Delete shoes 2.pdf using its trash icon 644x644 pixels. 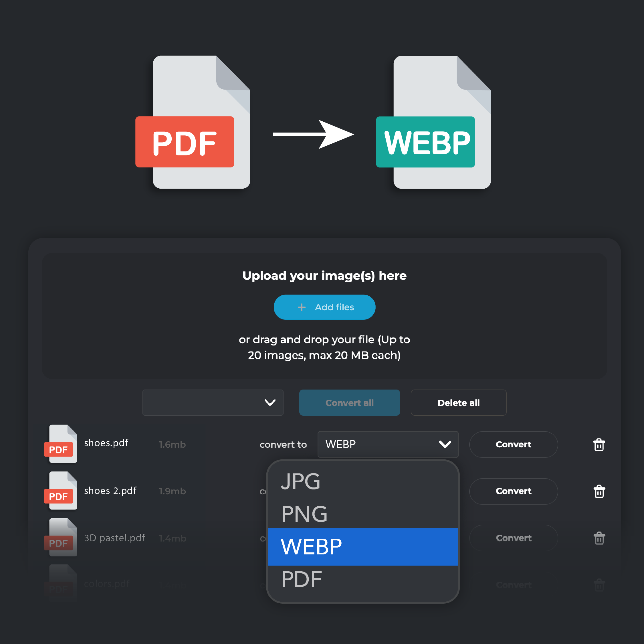[x=599, y=491]
